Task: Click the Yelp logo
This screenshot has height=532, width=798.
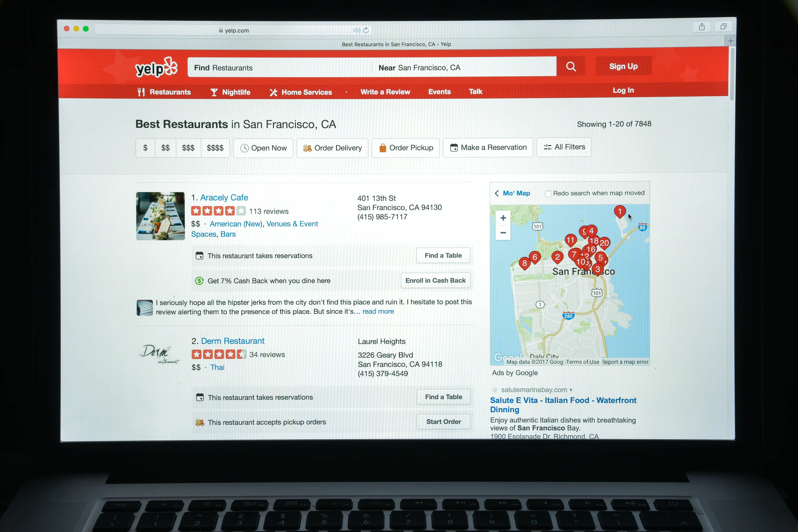Action: pyautogui.click(x=156, y=68)
